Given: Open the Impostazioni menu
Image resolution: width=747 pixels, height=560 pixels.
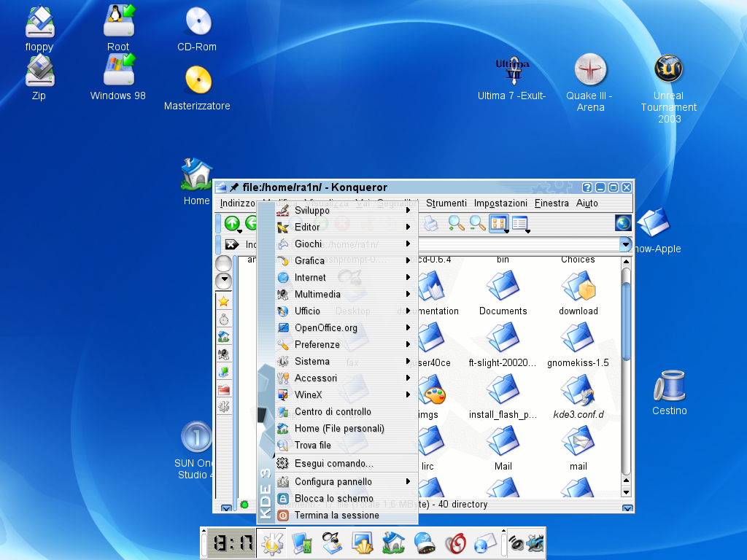Looking at the screenshot, I should [500, 203].
